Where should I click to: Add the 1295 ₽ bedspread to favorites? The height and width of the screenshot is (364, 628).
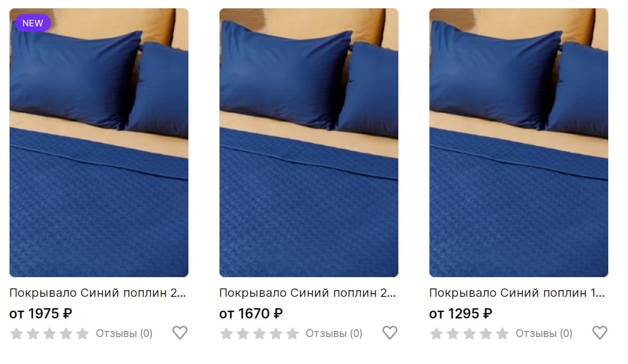(x=600, y=333)
